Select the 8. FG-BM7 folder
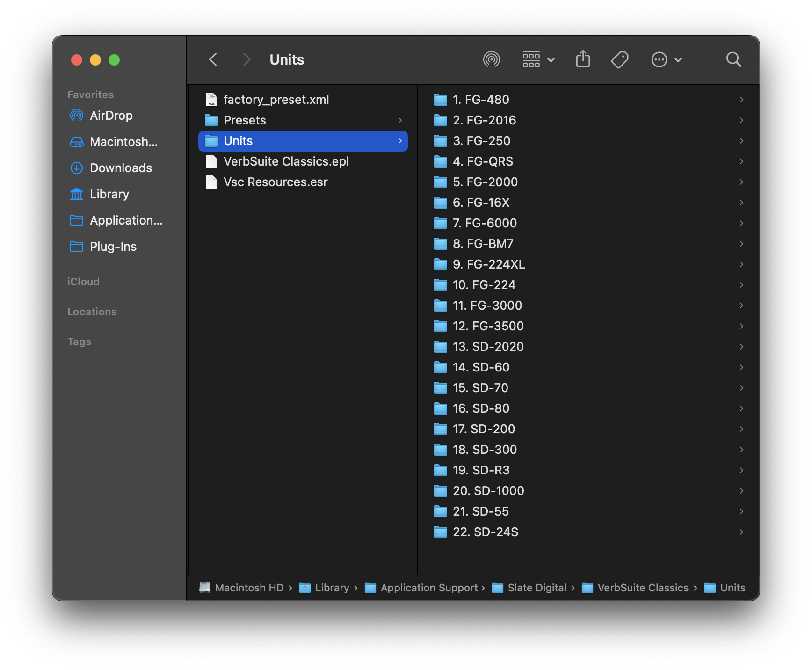812x670 pixels. (x=589, y=244)
